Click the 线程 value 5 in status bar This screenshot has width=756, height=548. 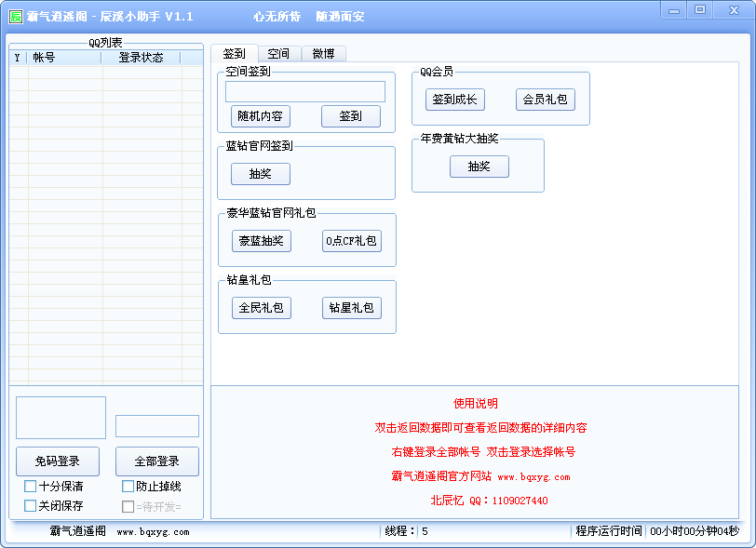coord(425,531)
